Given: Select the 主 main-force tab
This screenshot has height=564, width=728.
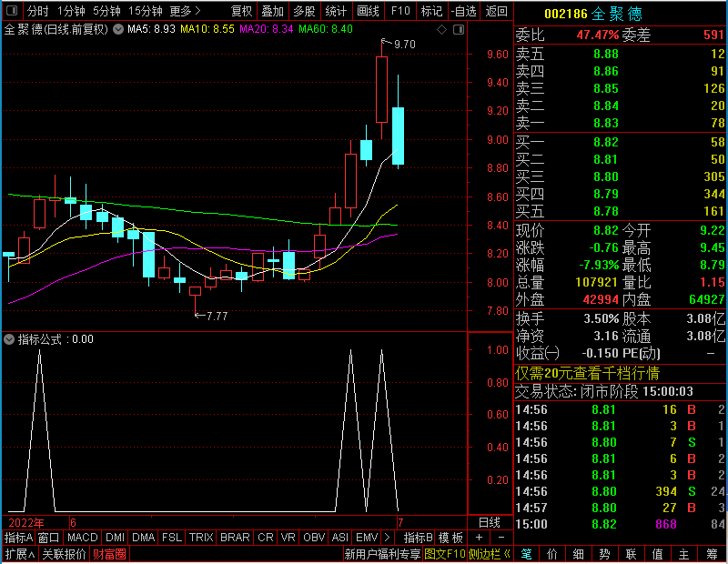Looking at the screenshot, I should [x=684, y=554].
